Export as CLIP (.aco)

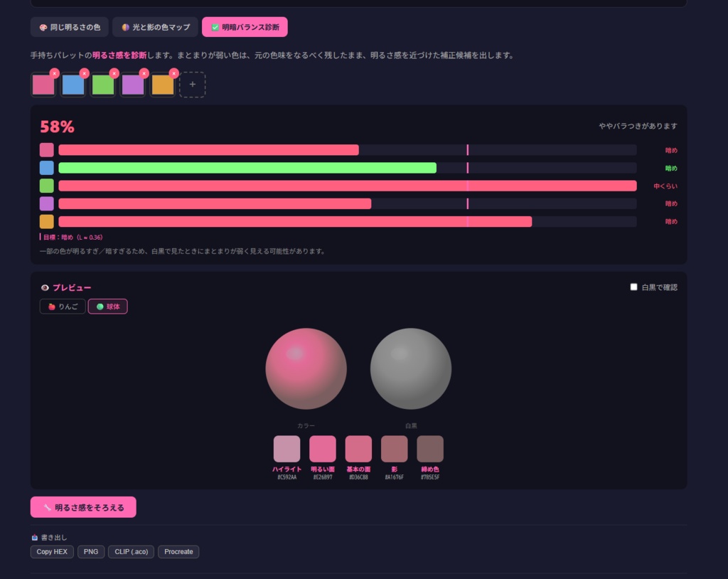coord(132,551)
